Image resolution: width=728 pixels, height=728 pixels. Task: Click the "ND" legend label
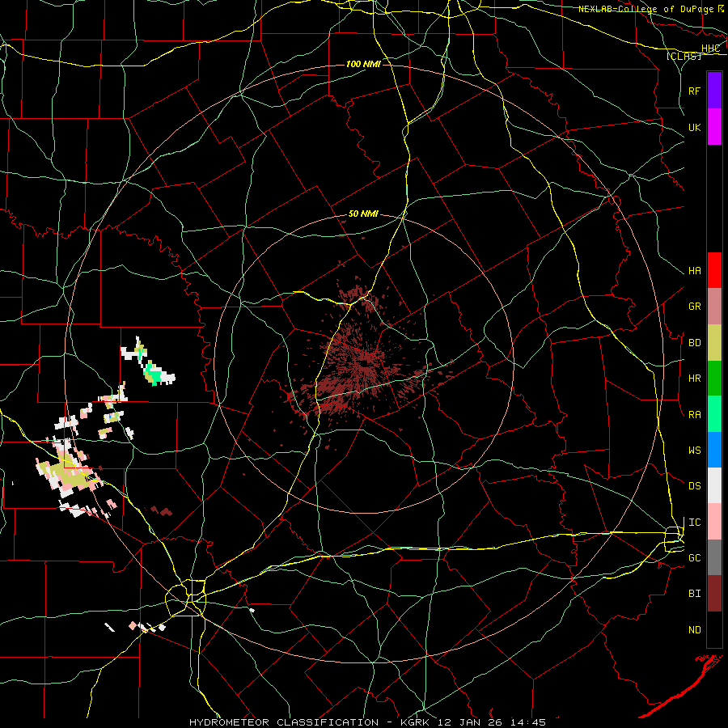[x=694, y=630]
